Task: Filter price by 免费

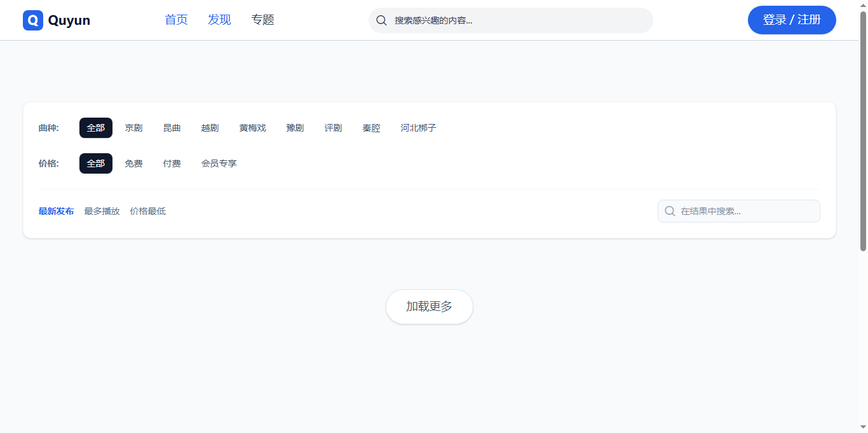Action: 133,163
